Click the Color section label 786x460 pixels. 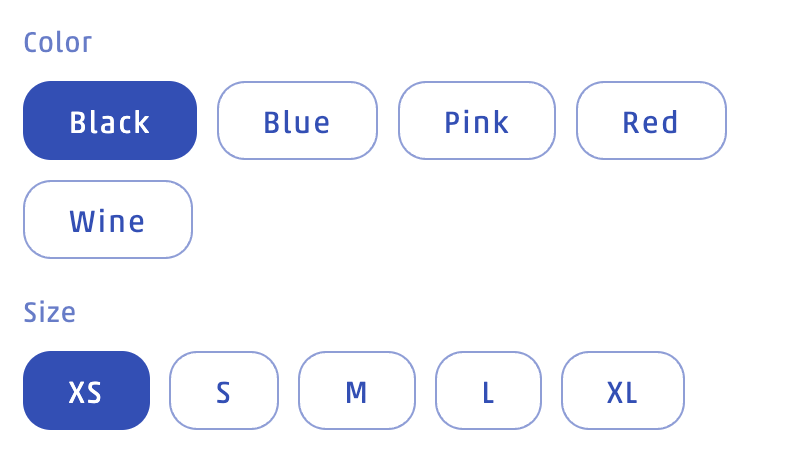point(57,43)
